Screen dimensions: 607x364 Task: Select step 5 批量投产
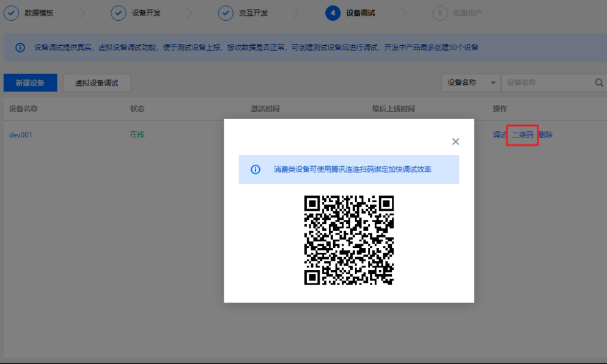coord(458,13)
